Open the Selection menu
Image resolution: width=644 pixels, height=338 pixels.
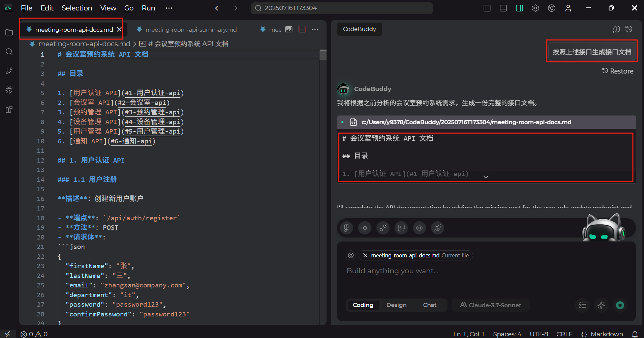(x=77, y=8)
